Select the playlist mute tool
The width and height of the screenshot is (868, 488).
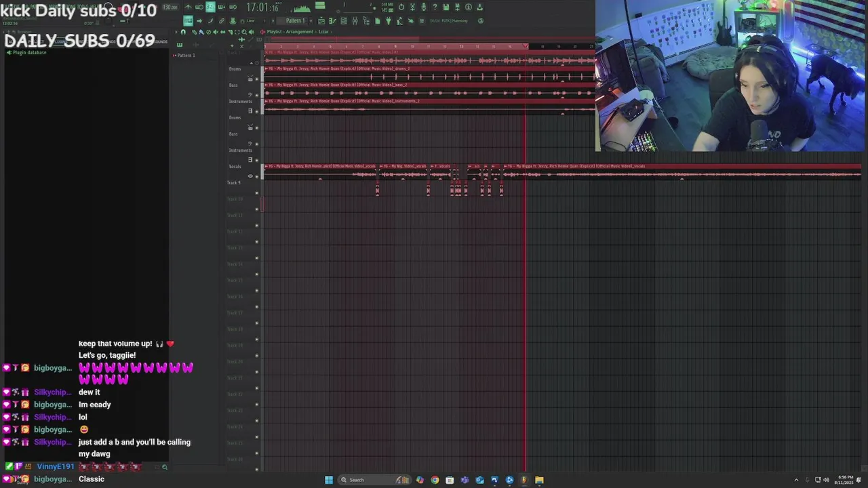(x=215, y=32)
